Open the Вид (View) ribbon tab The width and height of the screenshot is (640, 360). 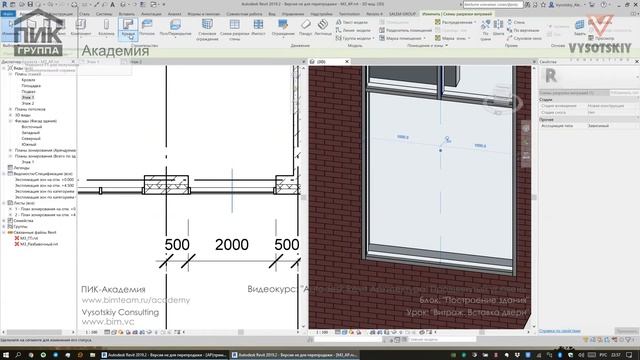click(x=272, y=14)
